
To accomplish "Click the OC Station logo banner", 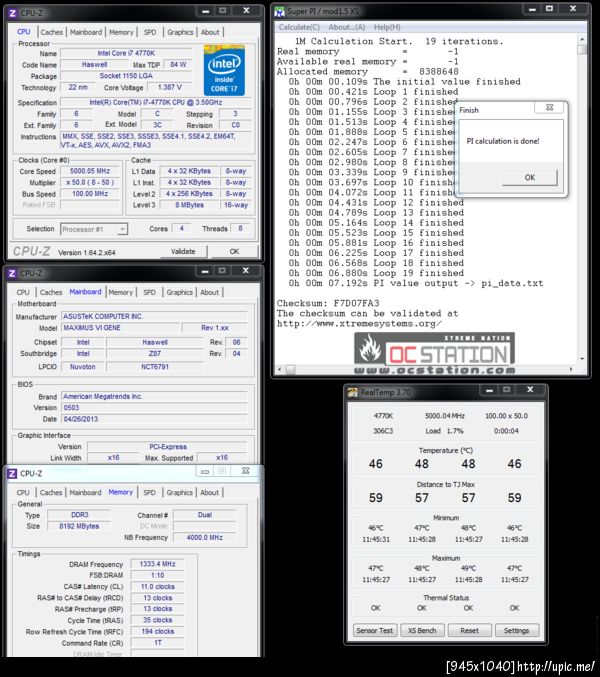I will pyautogui.click(x=435, y=353).
